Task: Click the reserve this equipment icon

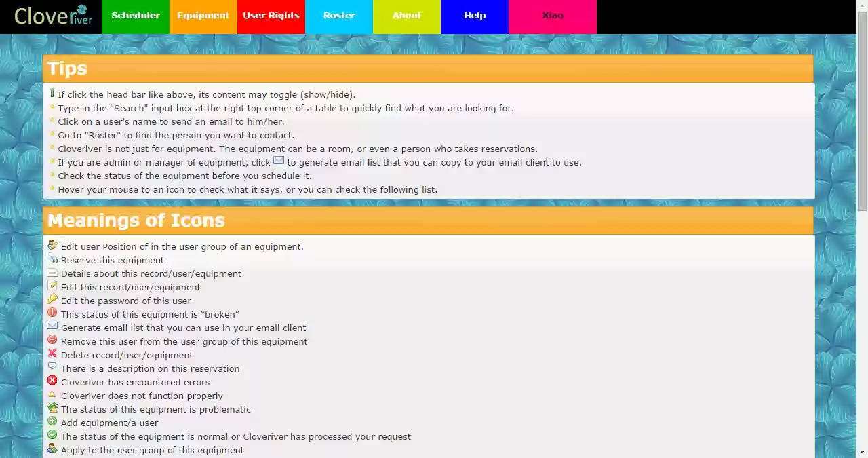Action: [x=52, y=259]
